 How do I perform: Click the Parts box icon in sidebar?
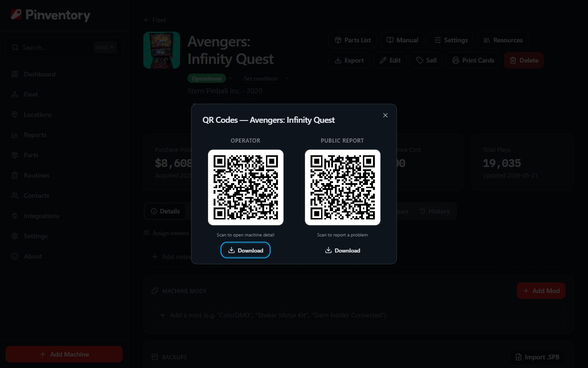point(15,155)
